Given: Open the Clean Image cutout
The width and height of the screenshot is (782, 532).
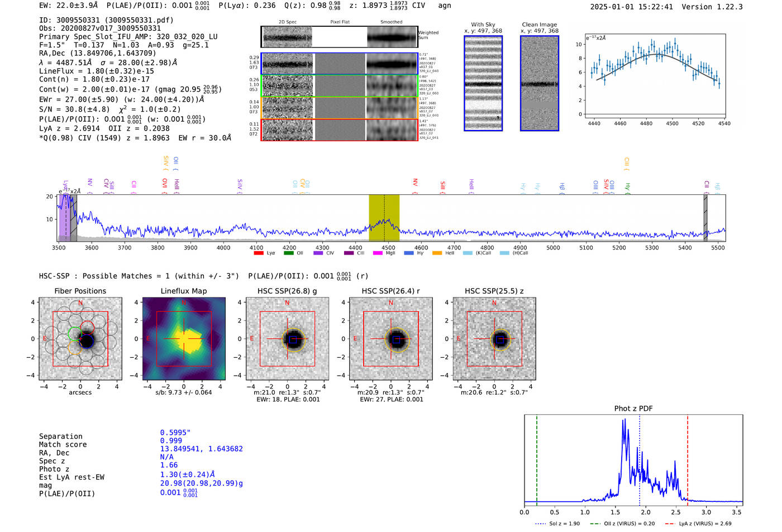Looking at the screenshot, I should click(x=540, y=83).
